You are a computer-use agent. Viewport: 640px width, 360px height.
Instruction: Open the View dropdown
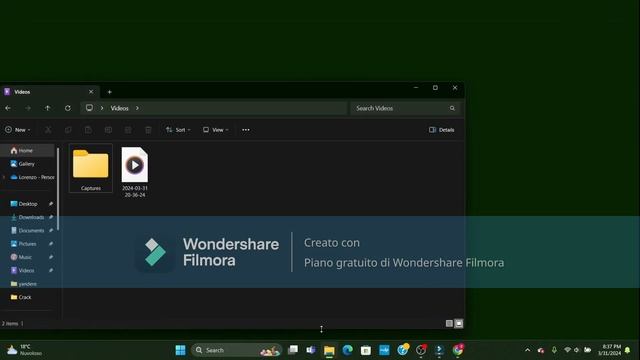(216, 130)
